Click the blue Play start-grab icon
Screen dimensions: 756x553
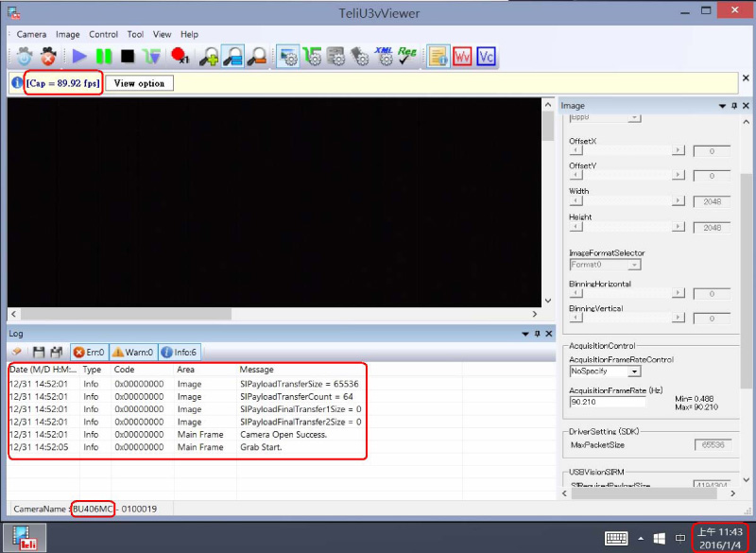coord(79,57)
